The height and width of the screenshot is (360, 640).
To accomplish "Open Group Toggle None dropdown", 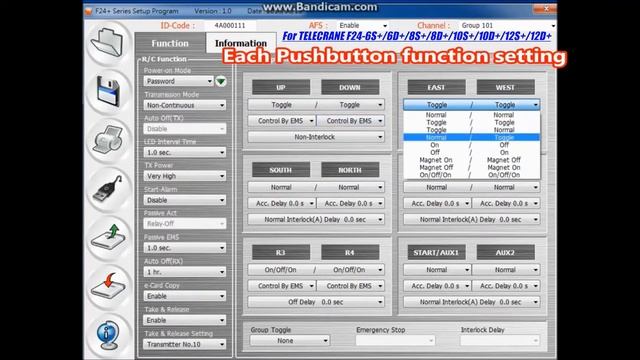I will pos(290,340).
